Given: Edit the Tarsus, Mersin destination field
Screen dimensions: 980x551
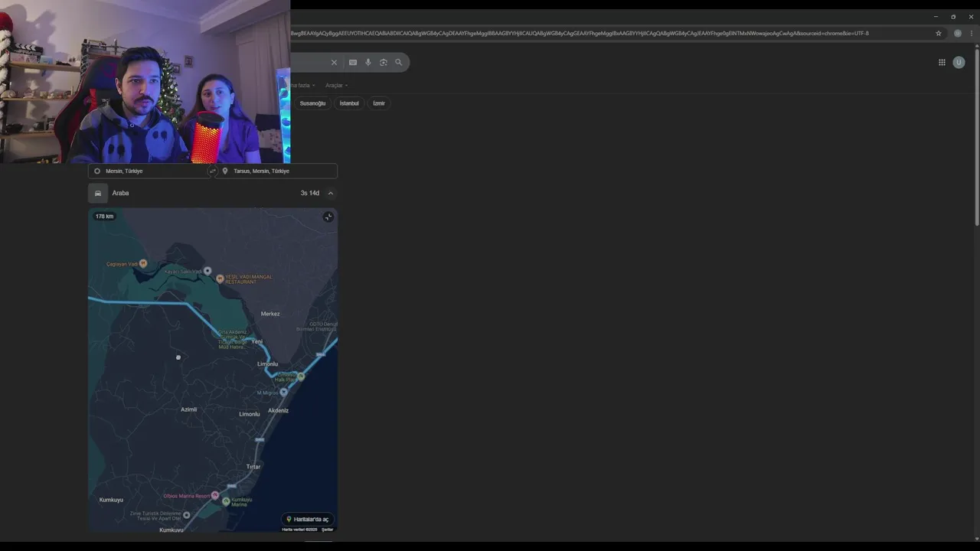Looking at the screenshot, I should [x=276, y=171].
